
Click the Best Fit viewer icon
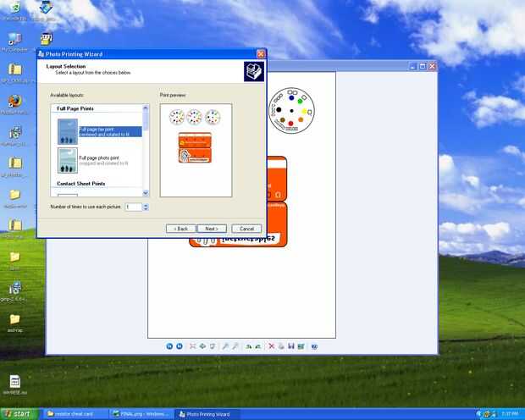pos(192,346)
